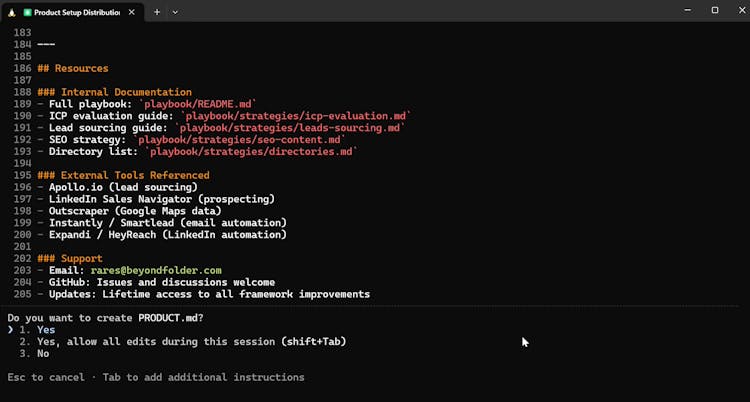The width and height of the screenshot is (750, 402).
Task: Minimize the terminal window
Action: pos(686,11)
